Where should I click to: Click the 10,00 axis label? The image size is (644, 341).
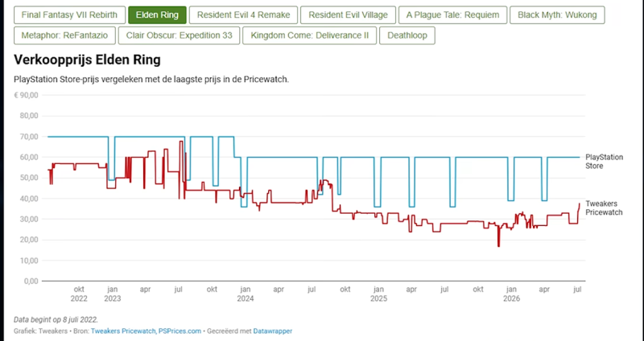pos(29,261)
